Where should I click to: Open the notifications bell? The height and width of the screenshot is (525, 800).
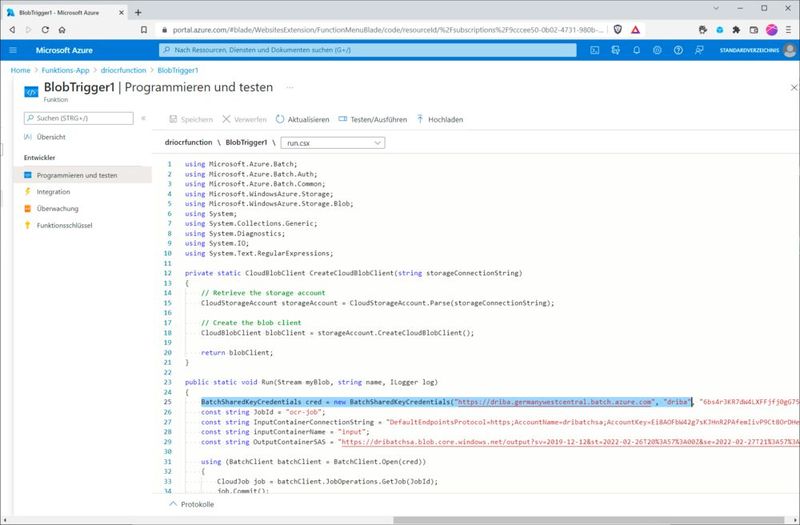pyautogui.click(x=636, y=50)
